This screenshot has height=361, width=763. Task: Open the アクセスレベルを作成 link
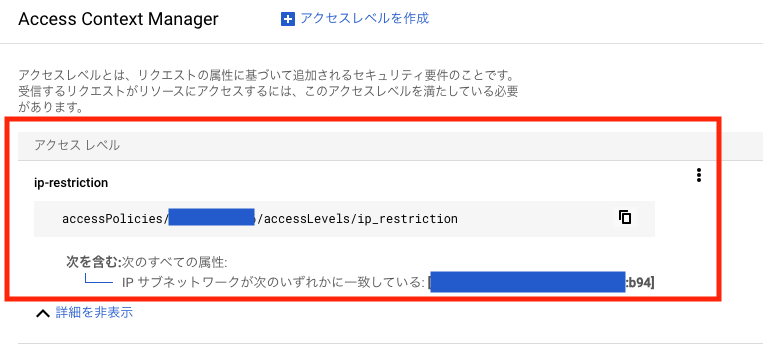pos(364,18)
